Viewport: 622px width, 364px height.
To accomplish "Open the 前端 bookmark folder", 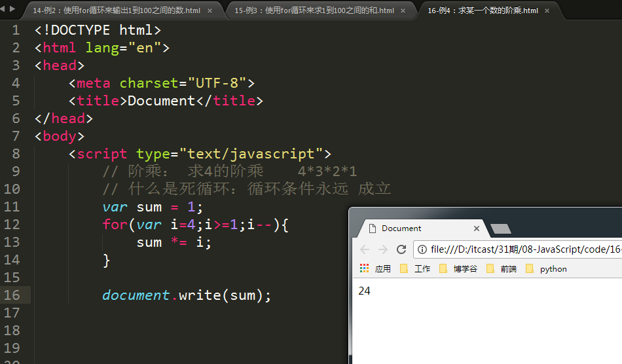I will tap(502, 269).
